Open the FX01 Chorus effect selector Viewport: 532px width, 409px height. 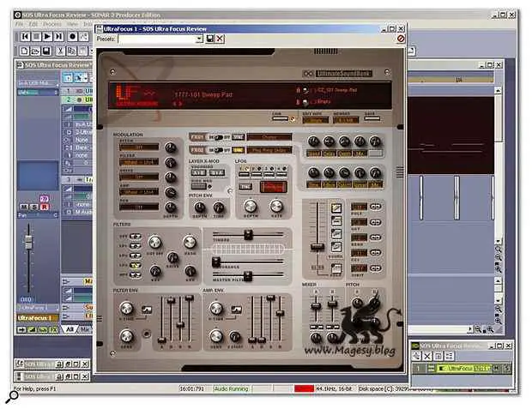[x=269, y=137]
